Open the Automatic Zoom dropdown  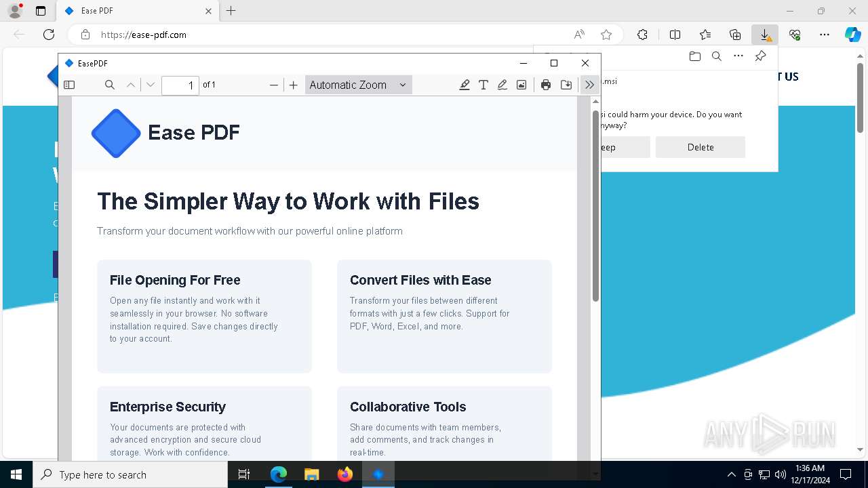(358, 85)
